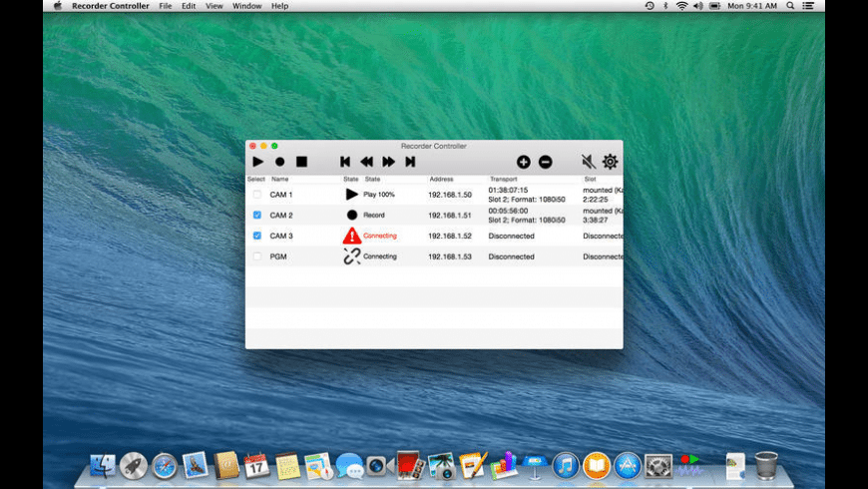Viewport: 868px width, 489px height.
Task: Add a new recorder with plus icon
Action: (523, 162)
